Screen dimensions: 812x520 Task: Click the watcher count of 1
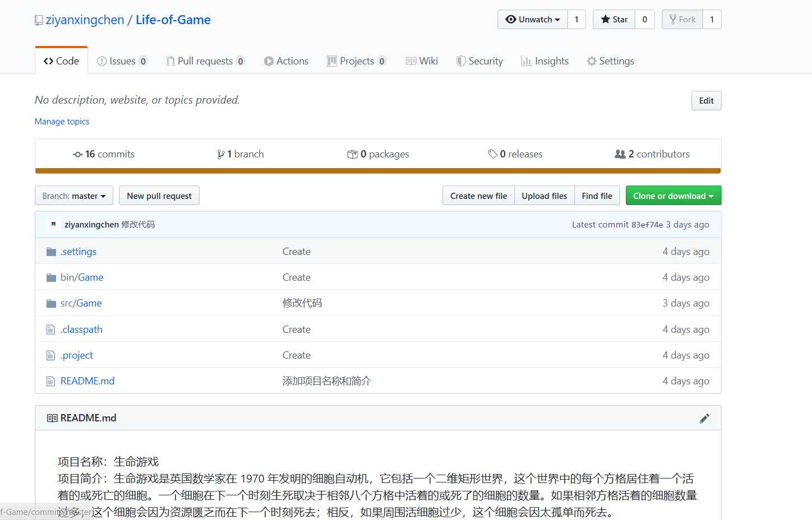[576, 20]
